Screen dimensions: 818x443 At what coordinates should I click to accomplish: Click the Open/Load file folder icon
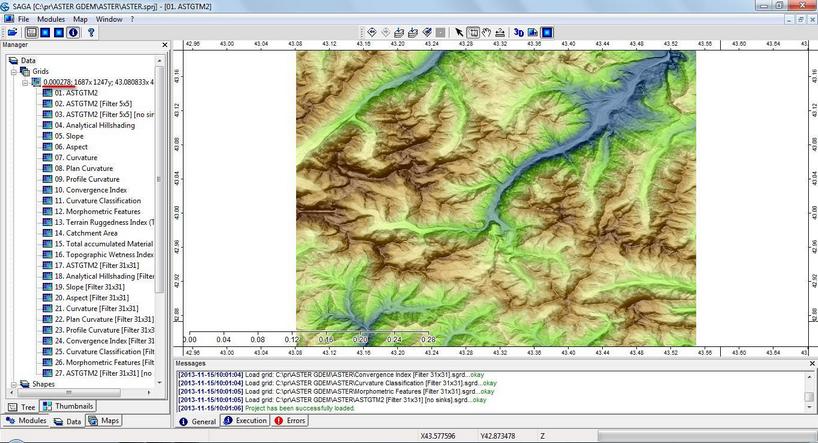pyautogui.click(x=11, y=32)
